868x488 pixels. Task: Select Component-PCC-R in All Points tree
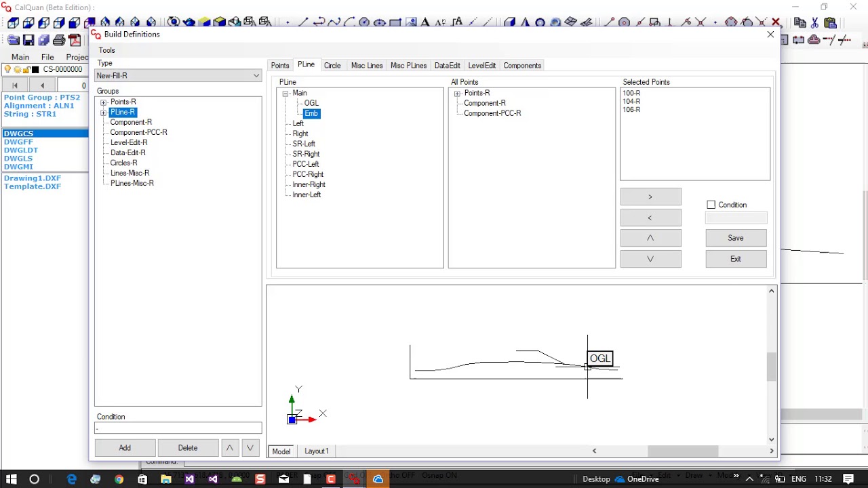pos(492,113)
